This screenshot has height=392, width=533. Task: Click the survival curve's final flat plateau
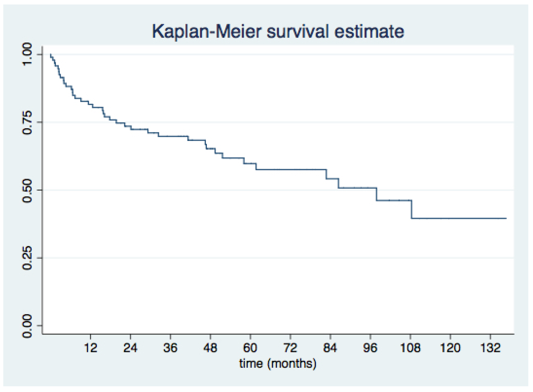click(x=458, y=218)
